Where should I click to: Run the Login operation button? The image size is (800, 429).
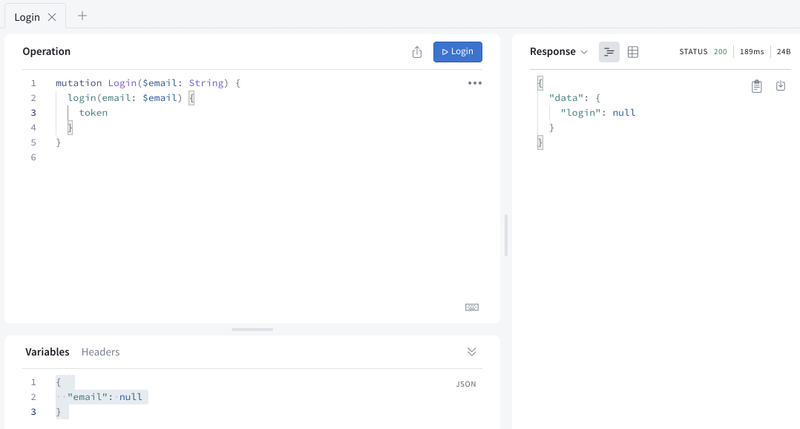[457, 52]
